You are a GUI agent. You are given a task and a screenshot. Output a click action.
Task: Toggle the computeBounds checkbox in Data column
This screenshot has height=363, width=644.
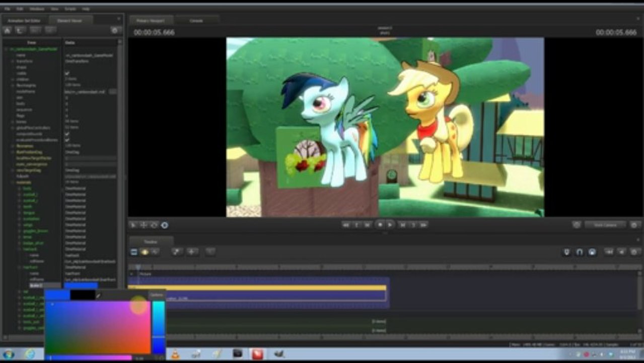pyautogui.click(x=67, y=134)
